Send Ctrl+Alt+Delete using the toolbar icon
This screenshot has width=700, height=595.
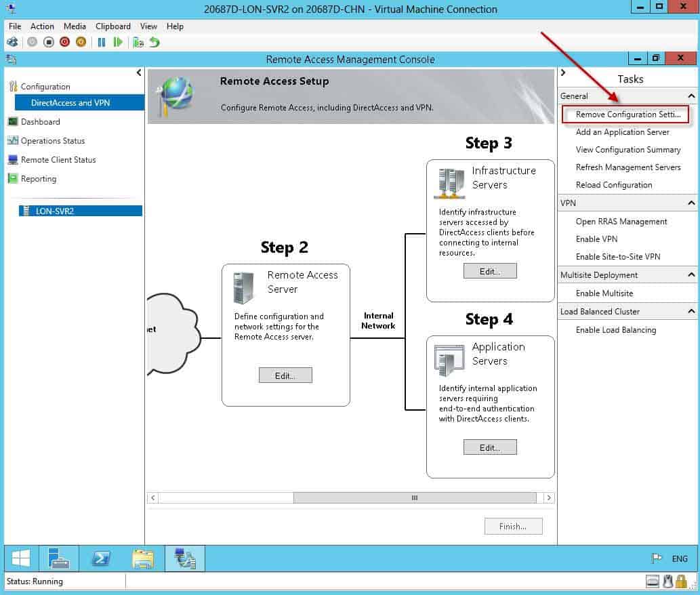tap(12, 43)
